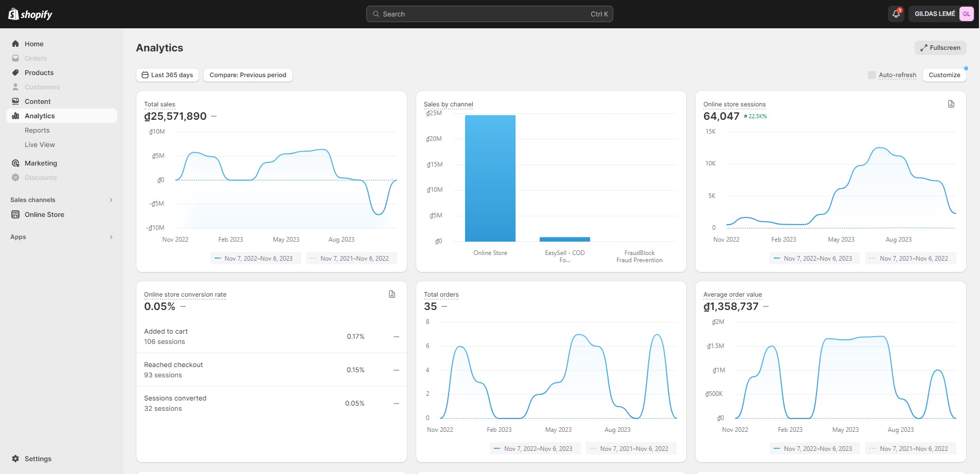Viewport: 980px width, 474px height.
Task: Open the Compare: Previous period dropdown
Action: [x=247, y=75]
